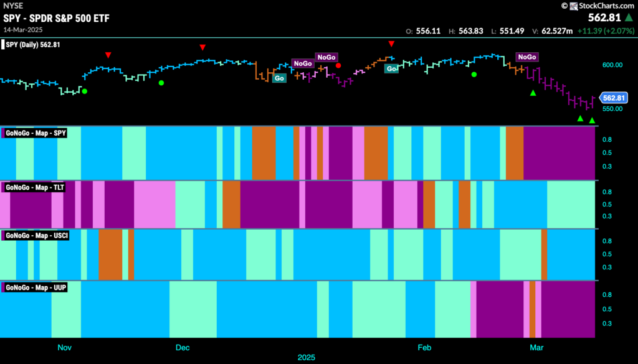Click the red down-triangle above mid-November price bars
The width and height of the screenshot is (638, 364).
(108, 55)
